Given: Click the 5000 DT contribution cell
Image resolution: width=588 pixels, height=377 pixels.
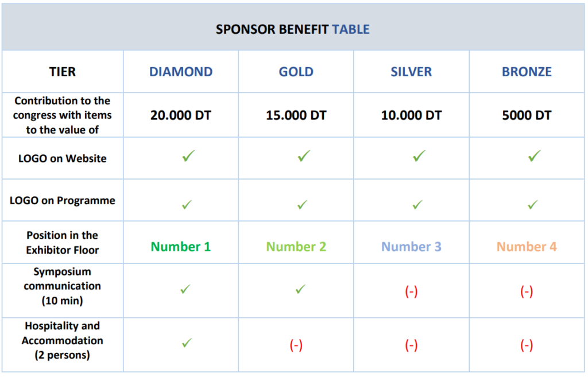Looking at the screenshot, I should [x=527, y=115].
